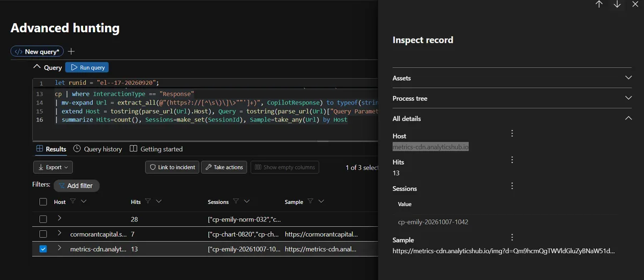Image resolution: width=644 pixels, height=280 pixels.
Task: Click the cp-chart-0820 sessions cell
Action: [244, 234]
